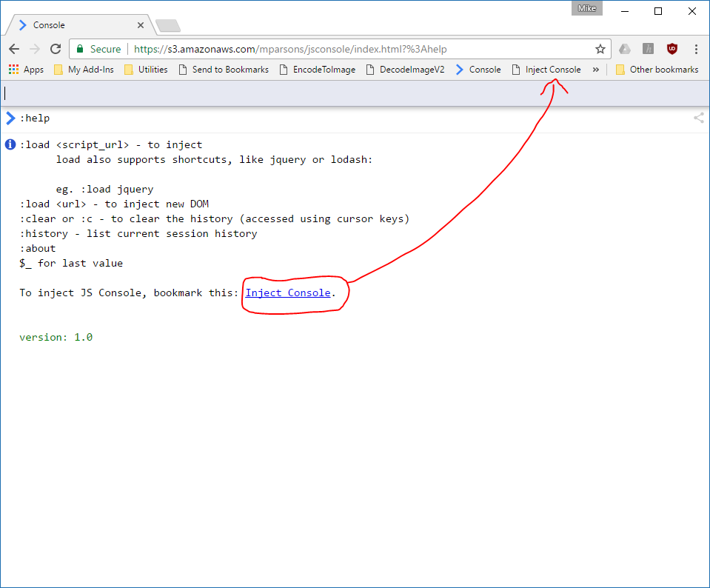Screen dimensions: 710x588
Task: Focus the URL address bar
Action: pyautogui.click(x=340, y=49)
